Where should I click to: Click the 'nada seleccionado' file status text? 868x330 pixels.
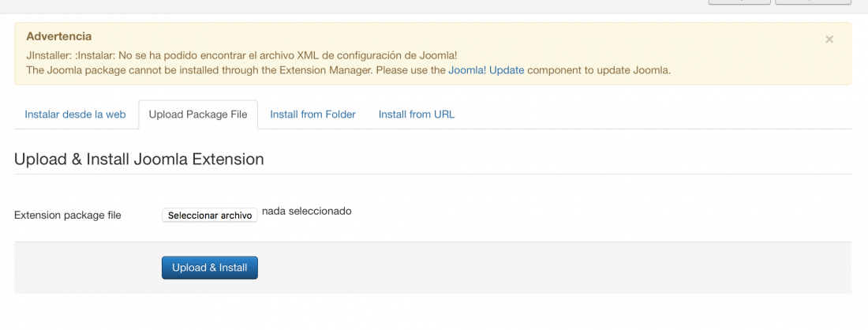click(307, 211)
